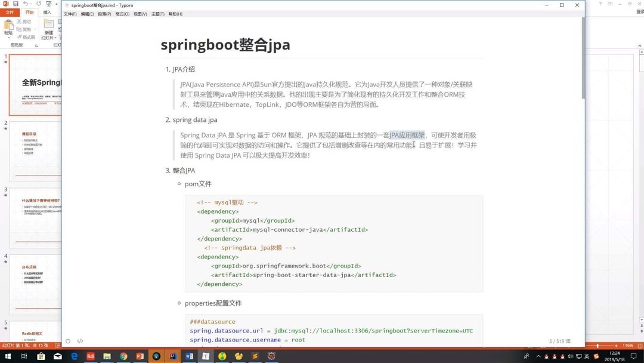Image resolution: width=644 pixels, height=363 pixels.
Task: Open the undo history dropdown arrow
Action: 30,4
